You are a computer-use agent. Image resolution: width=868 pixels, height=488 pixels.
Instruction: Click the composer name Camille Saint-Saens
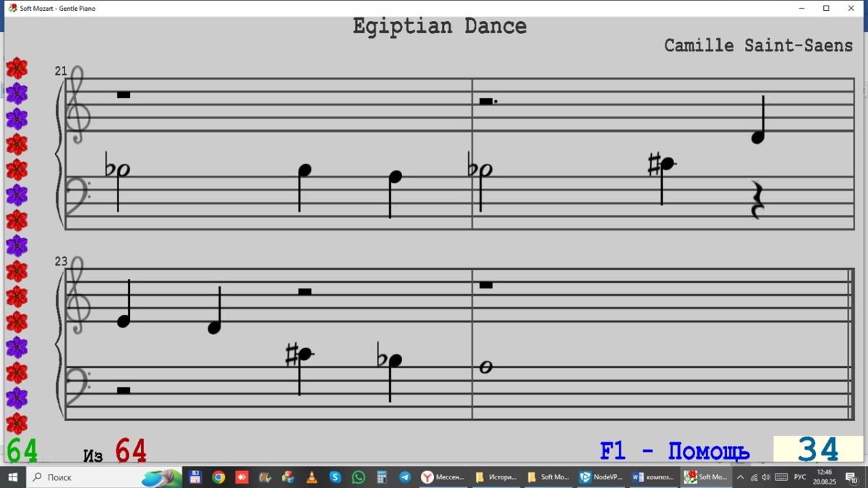click(x=759, y=46)
